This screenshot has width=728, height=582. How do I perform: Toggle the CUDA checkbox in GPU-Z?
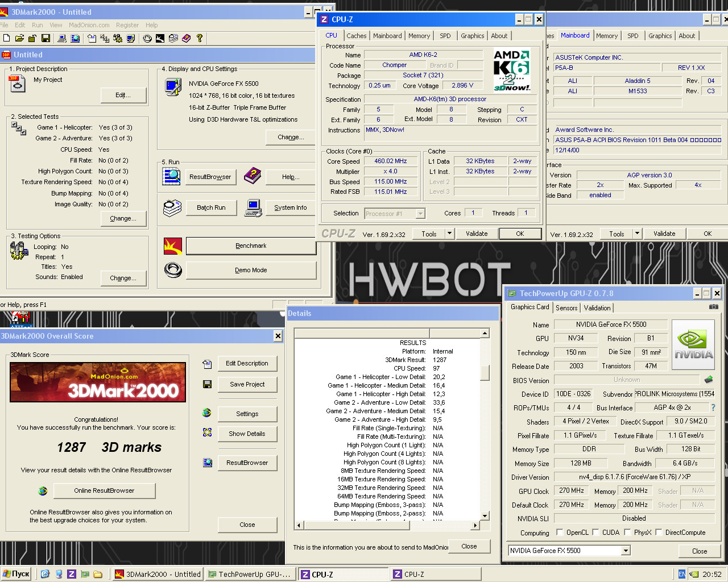tap(596, 533)
